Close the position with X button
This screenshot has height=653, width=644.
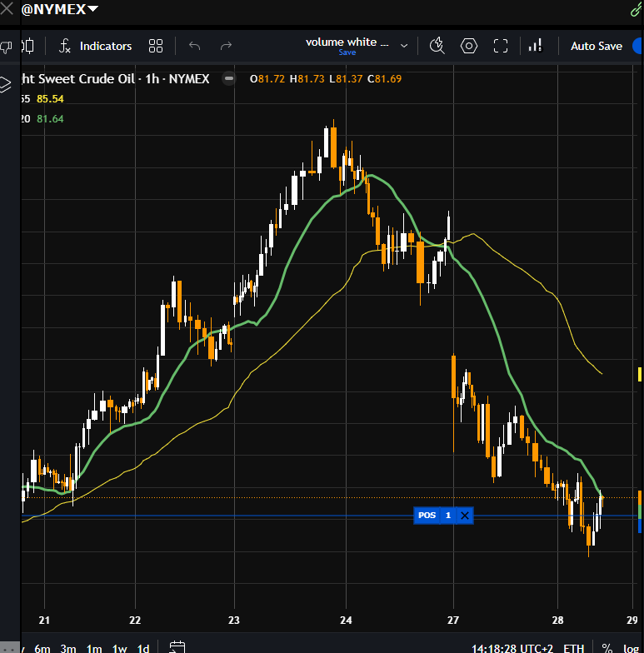pos(465,516)
